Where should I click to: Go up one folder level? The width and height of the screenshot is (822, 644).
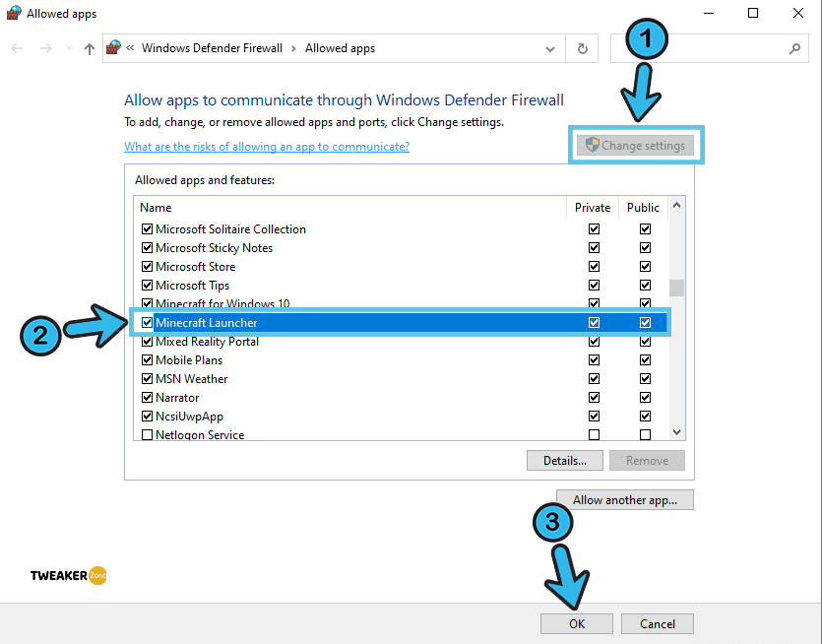point(90,49)
